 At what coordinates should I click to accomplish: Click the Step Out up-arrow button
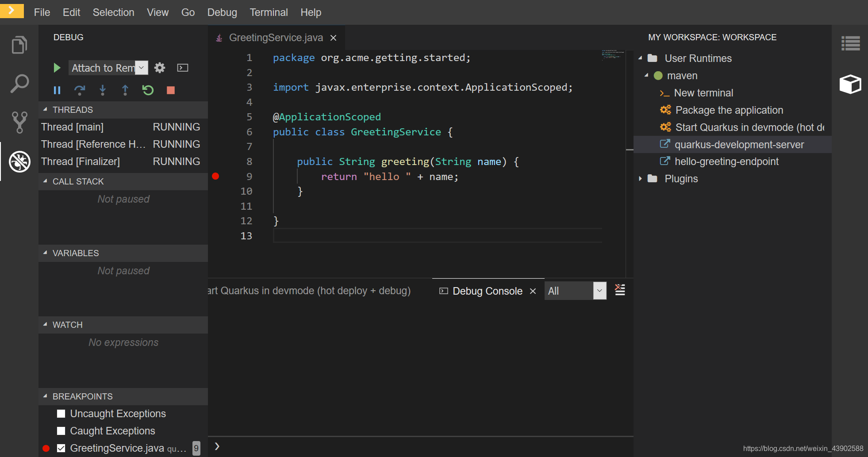(125, 90)
